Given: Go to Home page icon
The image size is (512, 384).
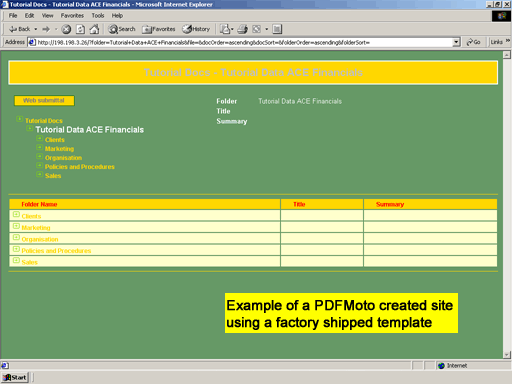Looking at the screenshot, I should point(94,29).
